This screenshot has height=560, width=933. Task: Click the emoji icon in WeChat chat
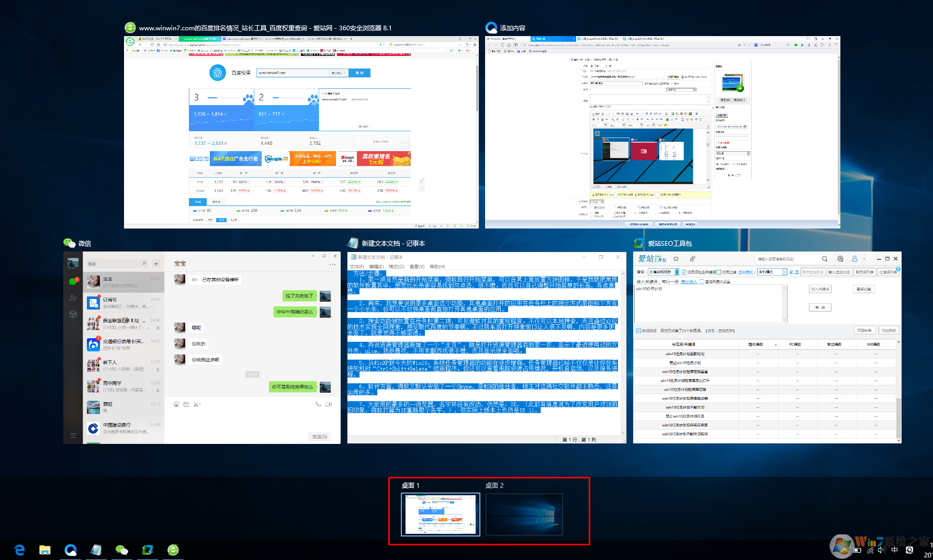tap(176, 404)
